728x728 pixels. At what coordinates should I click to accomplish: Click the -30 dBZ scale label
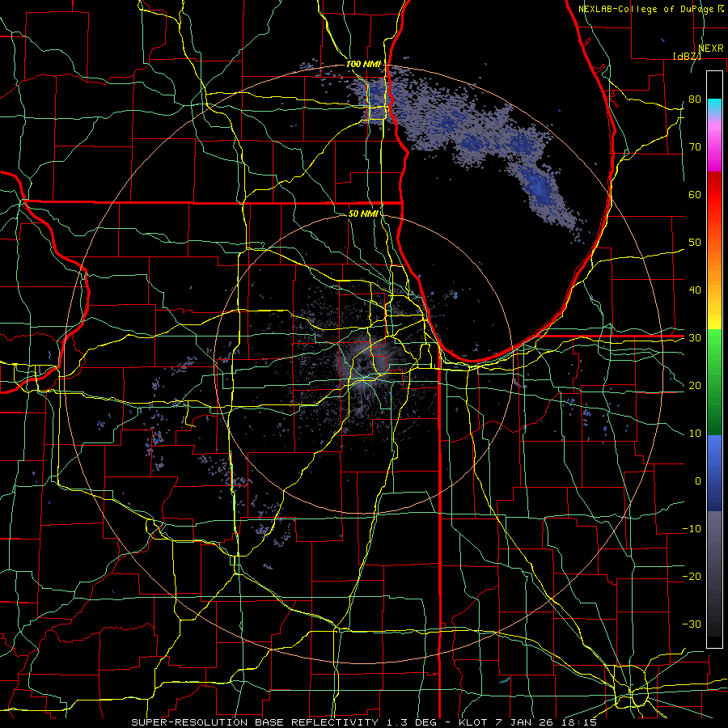point(692,624)
